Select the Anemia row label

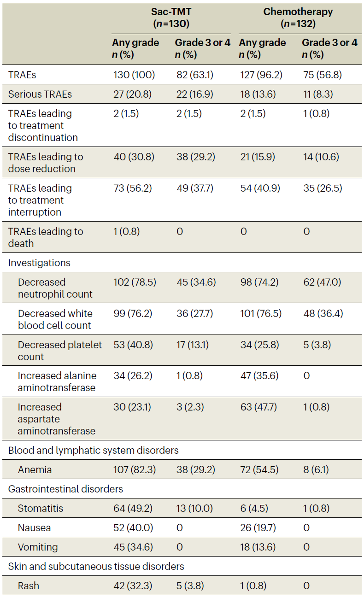point(35,470)
